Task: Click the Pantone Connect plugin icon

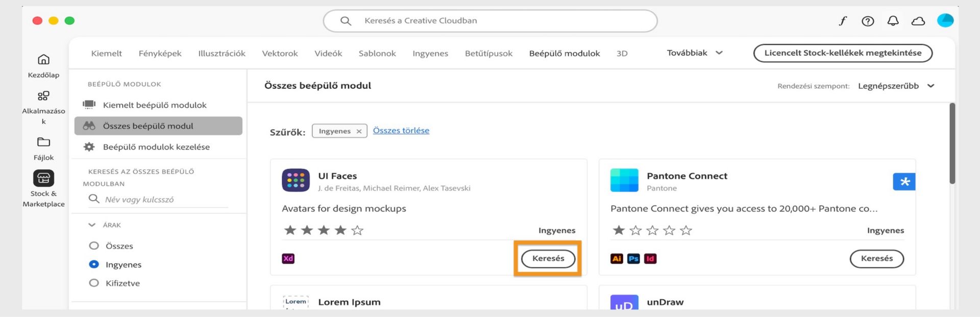Action: 624,180
